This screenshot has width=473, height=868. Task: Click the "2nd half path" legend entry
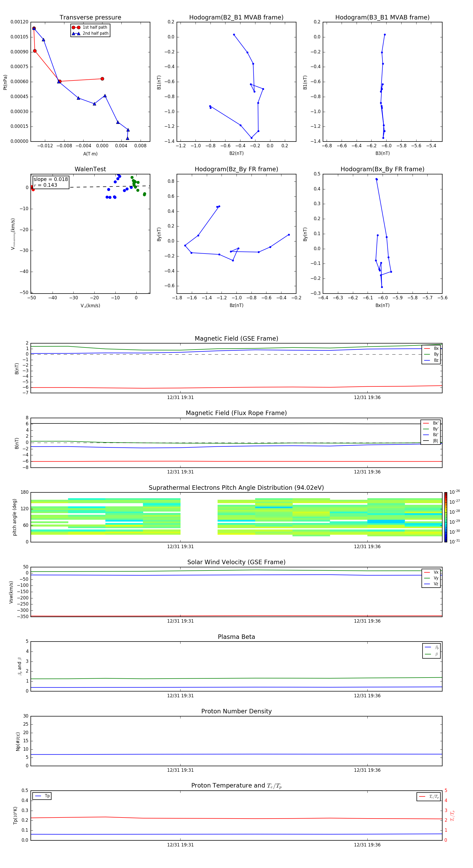click(90, 33)
